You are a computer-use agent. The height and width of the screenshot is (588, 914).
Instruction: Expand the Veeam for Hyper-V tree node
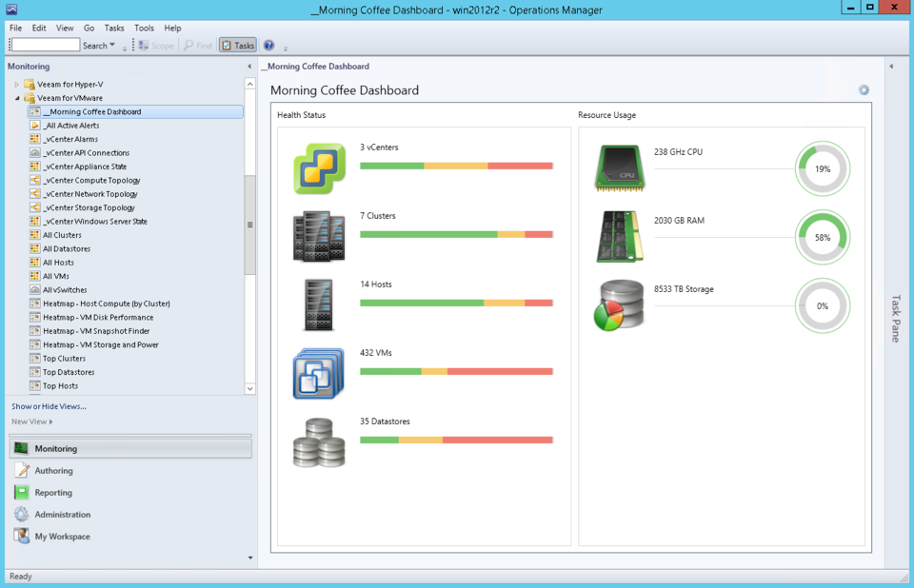click(16, 85)
